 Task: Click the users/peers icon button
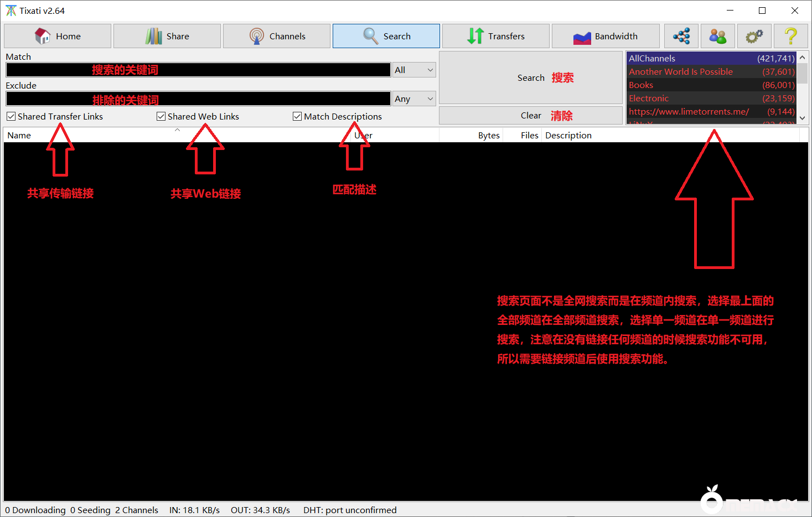(x=717, y=36)
